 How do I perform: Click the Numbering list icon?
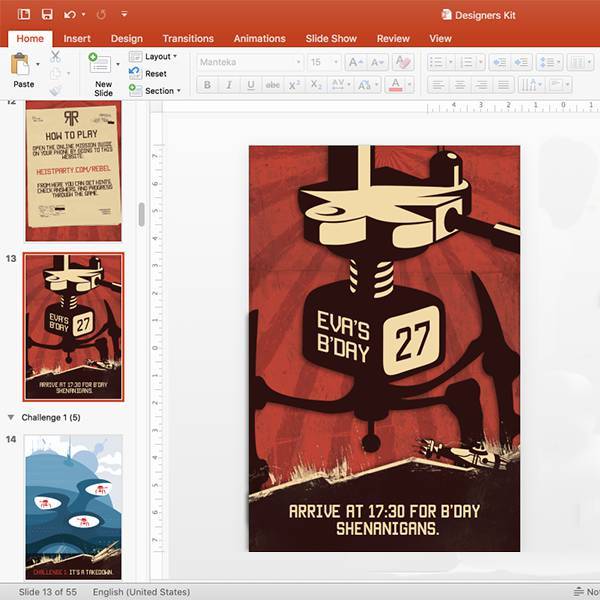tap(466, 62)
